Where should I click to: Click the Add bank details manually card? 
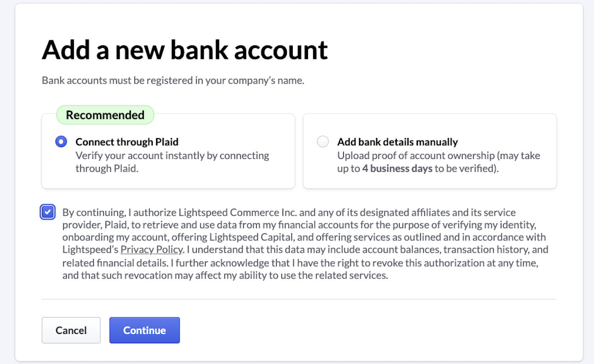point(430,151)
